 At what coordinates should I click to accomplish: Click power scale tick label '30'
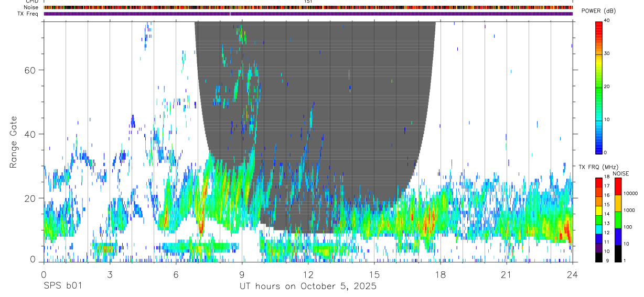pyautogui.click(x=607, y=53)
